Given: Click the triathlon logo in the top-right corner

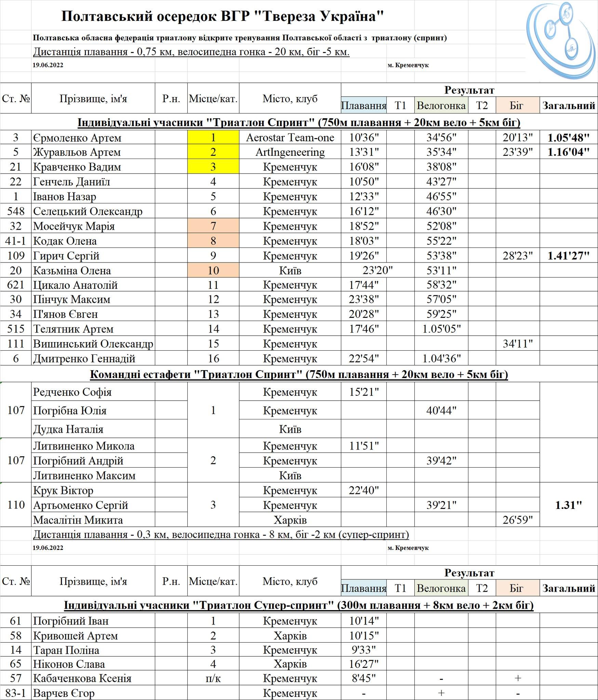Looking at the screenshot, I should [x=561, y=40].
